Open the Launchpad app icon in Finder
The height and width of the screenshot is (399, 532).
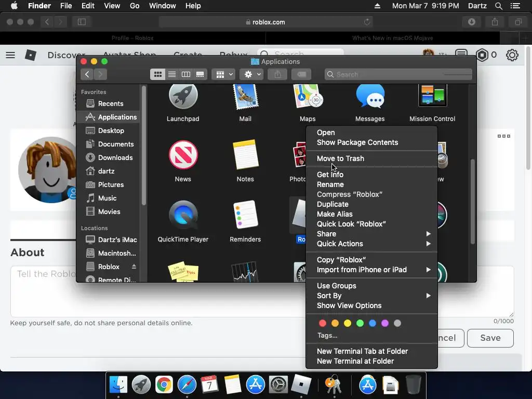coord(183,97)
